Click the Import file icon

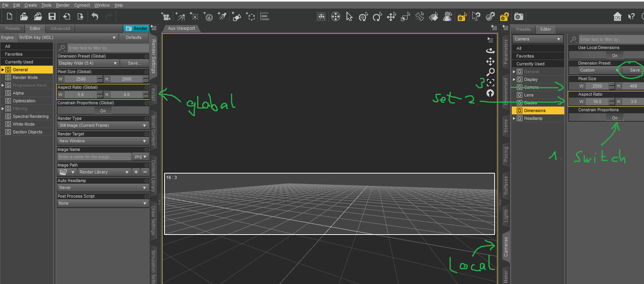[x=66, y=16]
